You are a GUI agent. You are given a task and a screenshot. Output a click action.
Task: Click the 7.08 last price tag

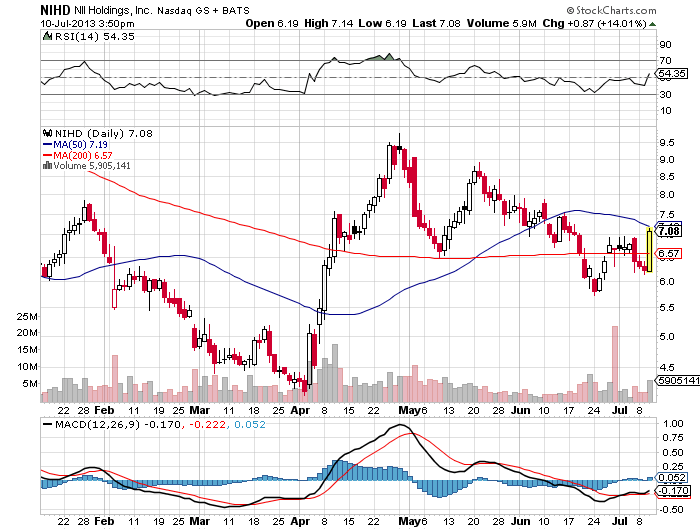tap(668, 231)
